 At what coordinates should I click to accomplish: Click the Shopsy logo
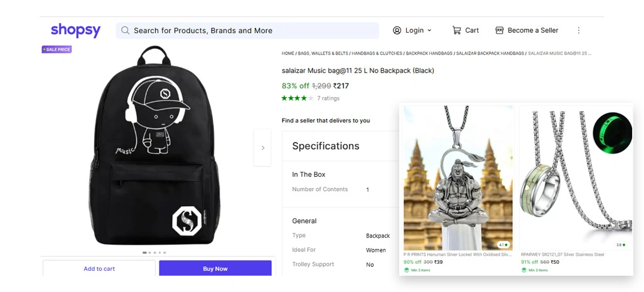tap(75, 30)
